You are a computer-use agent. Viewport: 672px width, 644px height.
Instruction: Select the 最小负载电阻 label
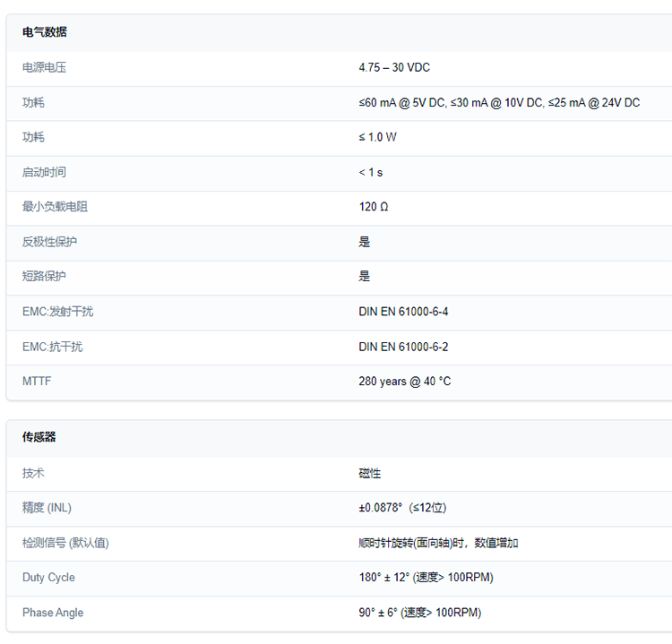click(x=55, y=207)
